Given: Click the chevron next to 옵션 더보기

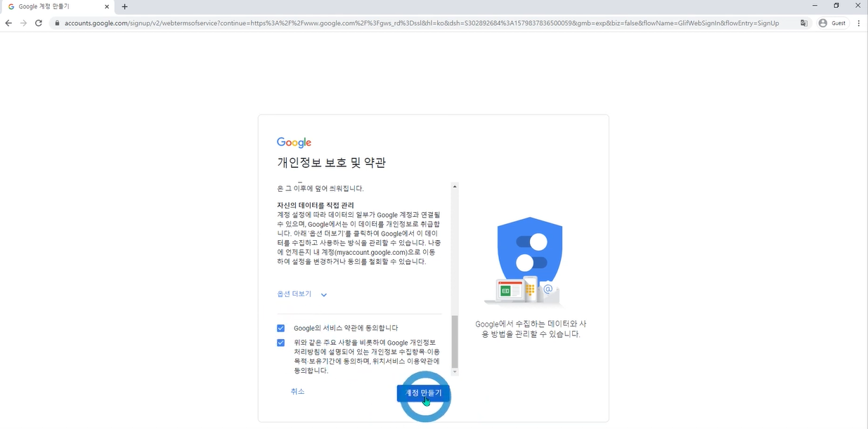Looking at the screenshot, I should (324, 295).
